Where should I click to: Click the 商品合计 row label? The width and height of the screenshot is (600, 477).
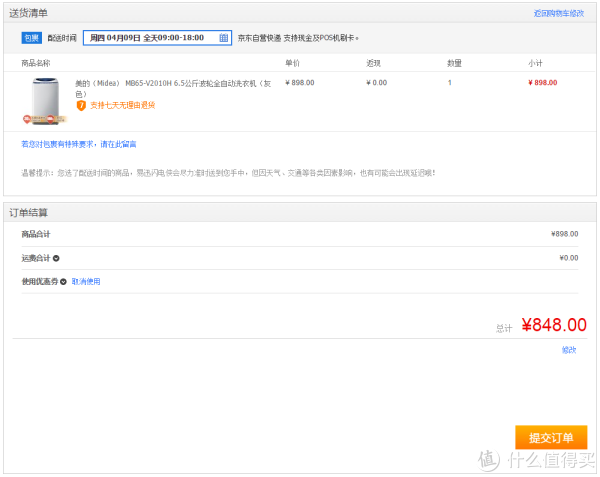pos(36,234)
